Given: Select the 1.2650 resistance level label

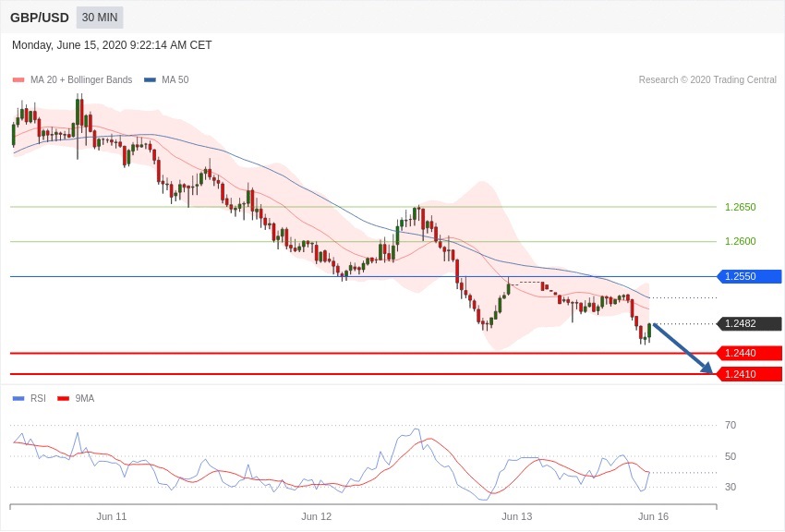Looking at the screenshot, I should point(740,207).
